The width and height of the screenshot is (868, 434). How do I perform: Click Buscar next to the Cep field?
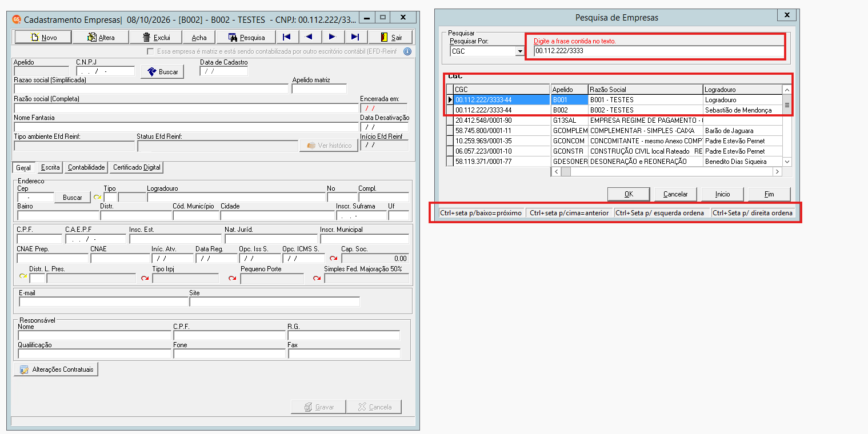click(73, 198)
